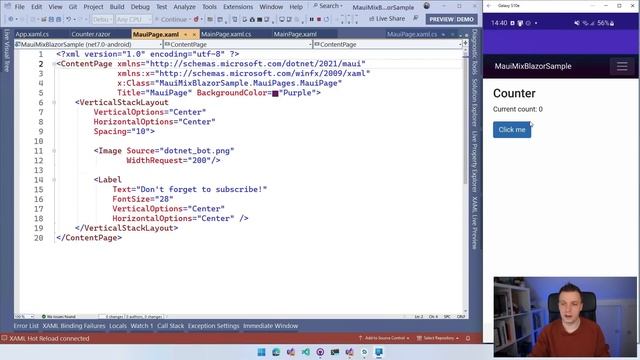Switch to the App.xaml.cs tab
The image size is (640, 360).
(x=32, y=34)
